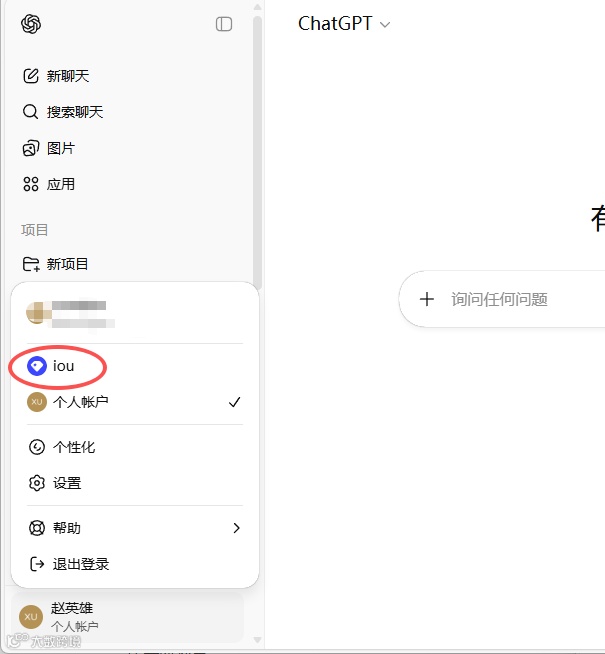Open 搜索聊天 magnifier icon
605x654 pixels.
[30, 112]
